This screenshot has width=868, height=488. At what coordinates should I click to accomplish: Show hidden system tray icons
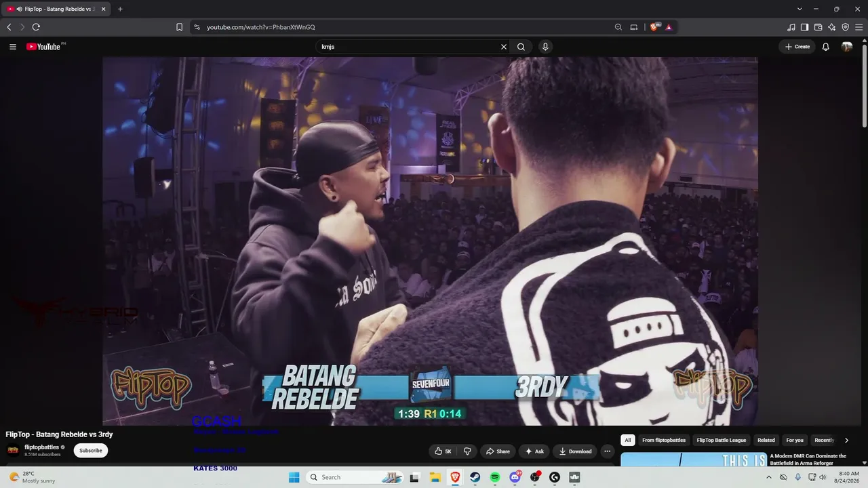[x=768, y=477]
